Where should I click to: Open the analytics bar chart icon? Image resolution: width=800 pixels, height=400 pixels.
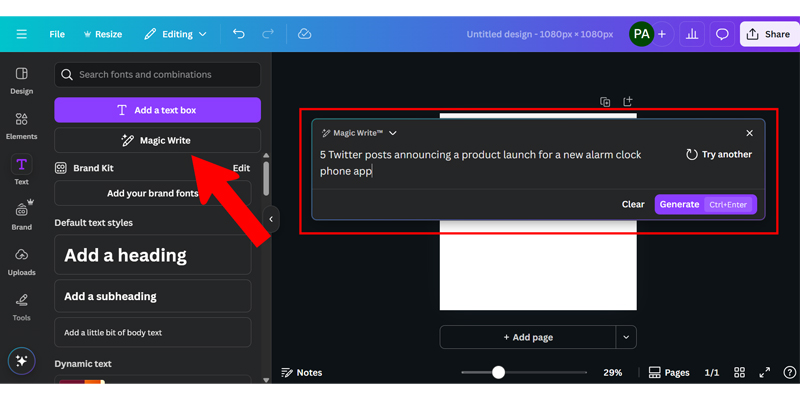(x=692, y=34)
